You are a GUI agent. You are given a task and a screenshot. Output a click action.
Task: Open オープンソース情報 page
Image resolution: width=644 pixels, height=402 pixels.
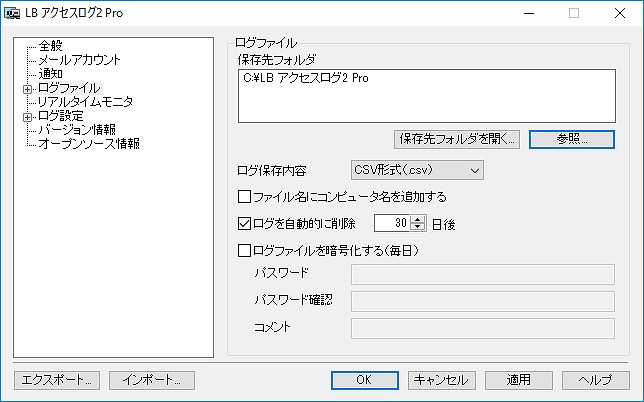(89, 144)
